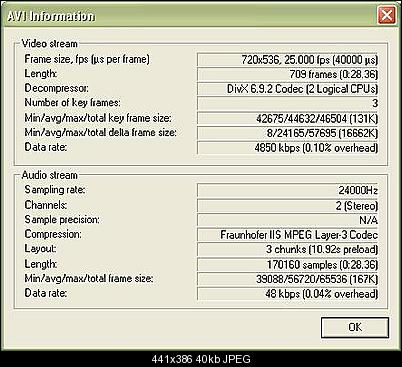Click the 'Sample precision:' label
The height and width of the screenshot is (367, 402).
click(62, 220)
